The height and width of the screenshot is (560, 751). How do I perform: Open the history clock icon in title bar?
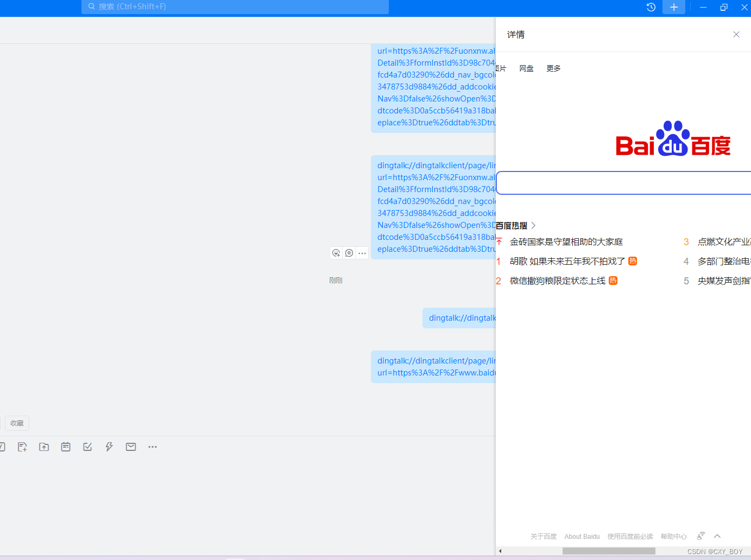coord(651,7)
